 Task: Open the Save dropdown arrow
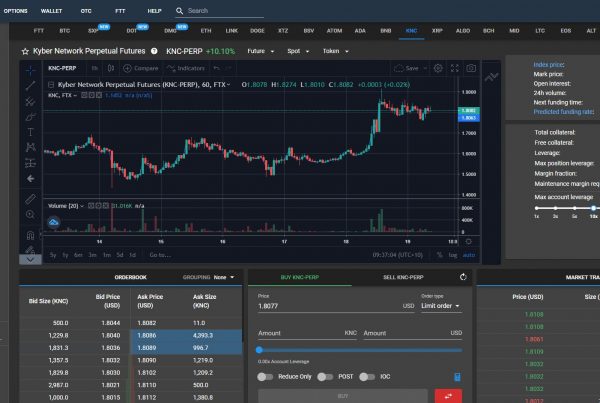tap(425, 68)
